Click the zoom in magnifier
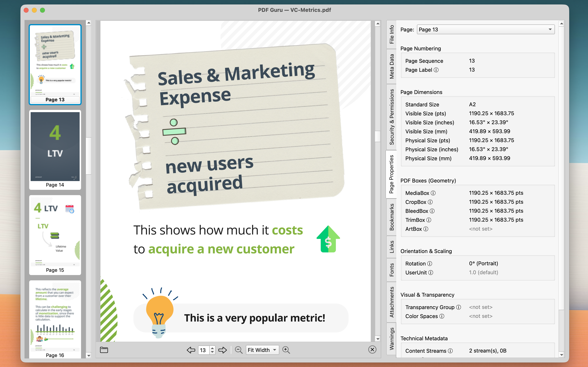 click(x=286, y=350)
